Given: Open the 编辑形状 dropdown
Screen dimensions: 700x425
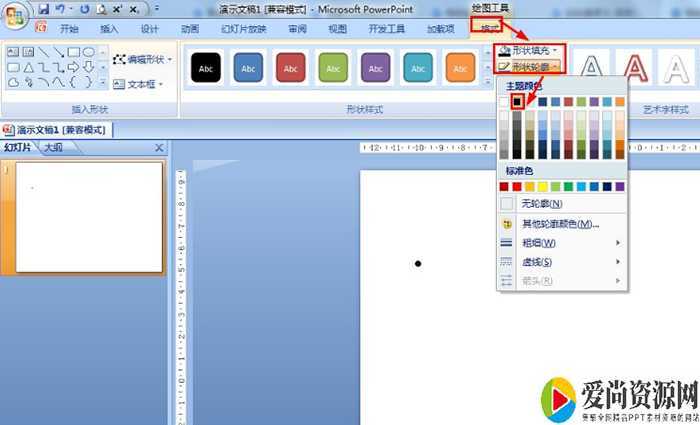Looking at the screenshot, I should coord(143,59).
